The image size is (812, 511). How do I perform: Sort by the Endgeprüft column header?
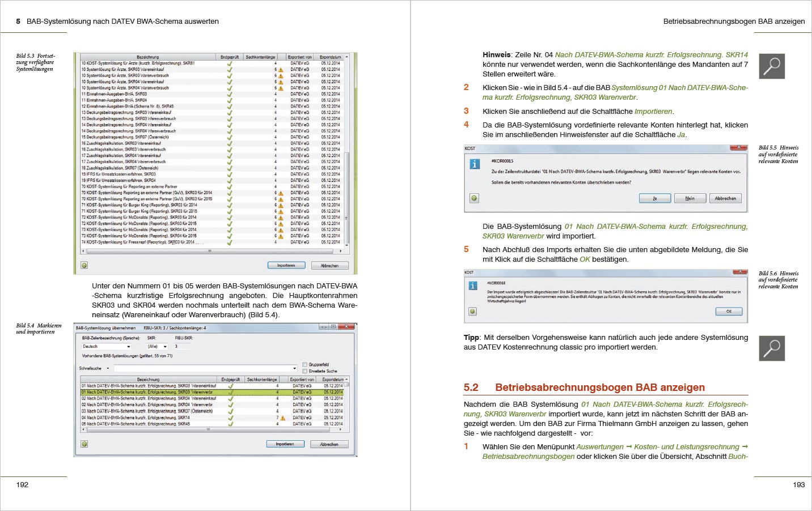(230, 380)
